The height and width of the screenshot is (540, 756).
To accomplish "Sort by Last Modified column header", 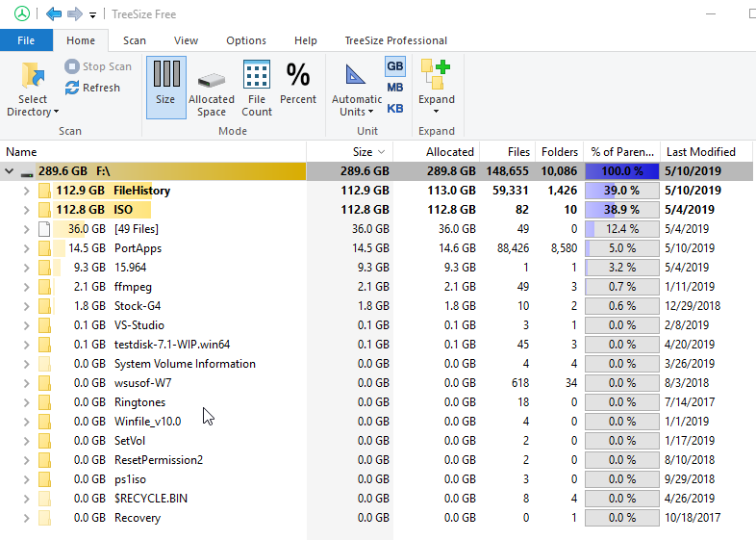I will click(706, 152).
